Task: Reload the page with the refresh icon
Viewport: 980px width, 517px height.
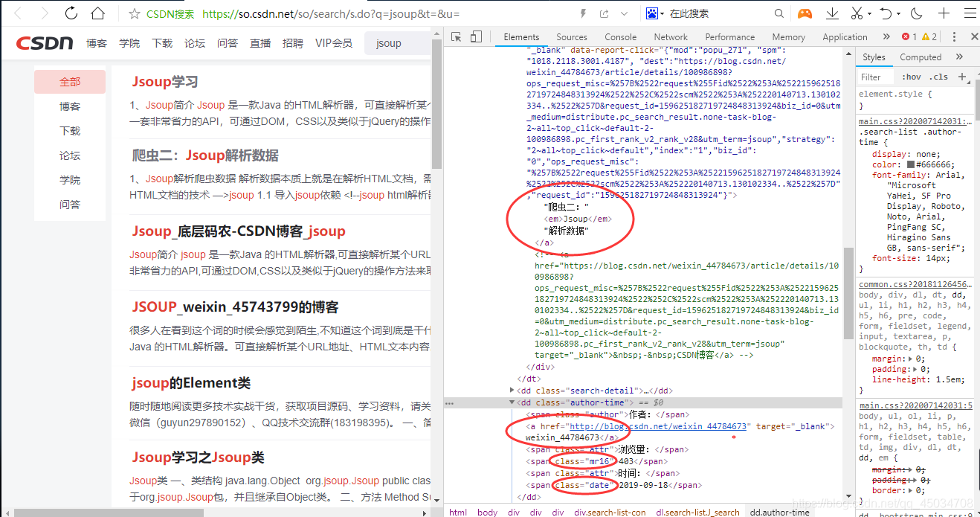Action: (71, 13)
